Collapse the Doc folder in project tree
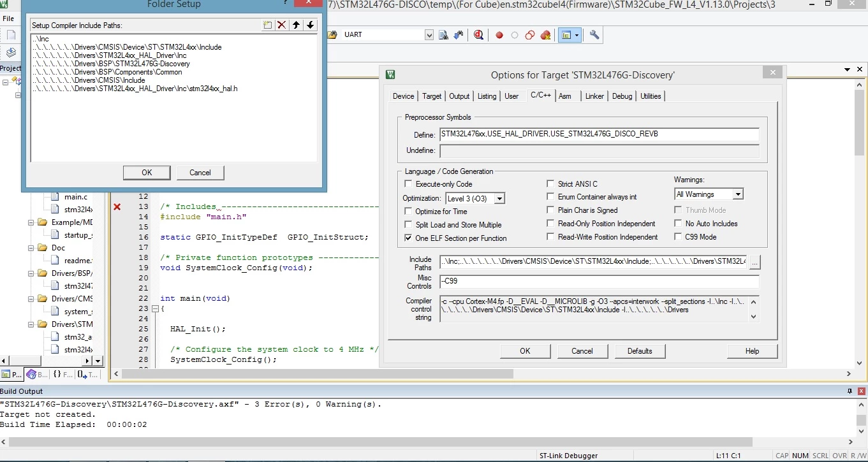The image size is (868, 462). point(31,248)
